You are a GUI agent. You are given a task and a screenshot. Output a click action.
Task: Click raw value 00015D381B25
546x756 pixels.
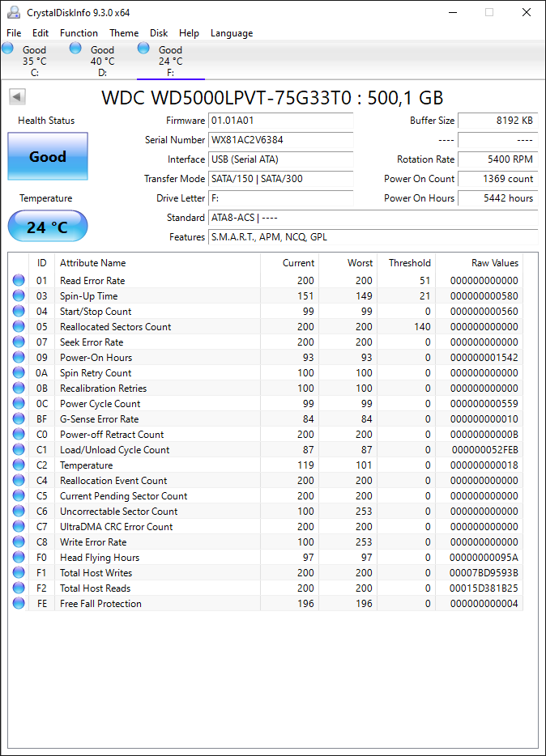(x=484, y=588)
